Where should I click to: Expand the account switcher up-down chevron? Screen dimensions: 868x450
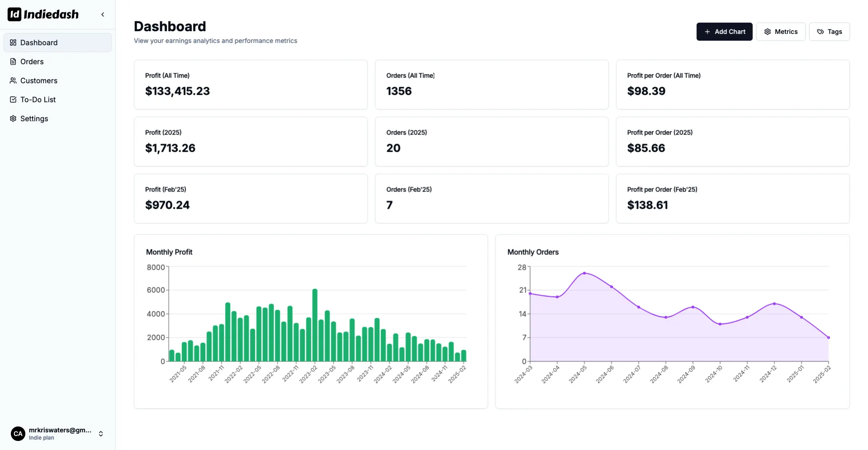(101, 434)
